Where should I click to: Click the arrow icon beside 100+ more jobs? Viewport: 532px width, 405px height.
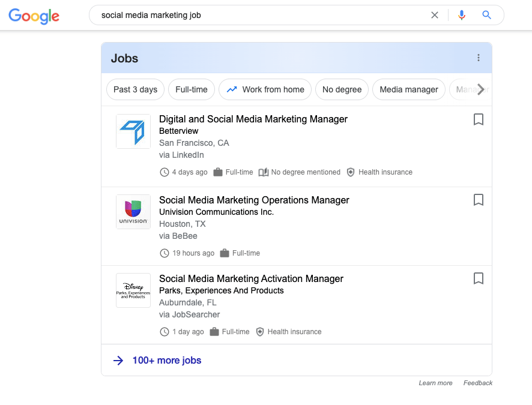[x=119, y=360]
